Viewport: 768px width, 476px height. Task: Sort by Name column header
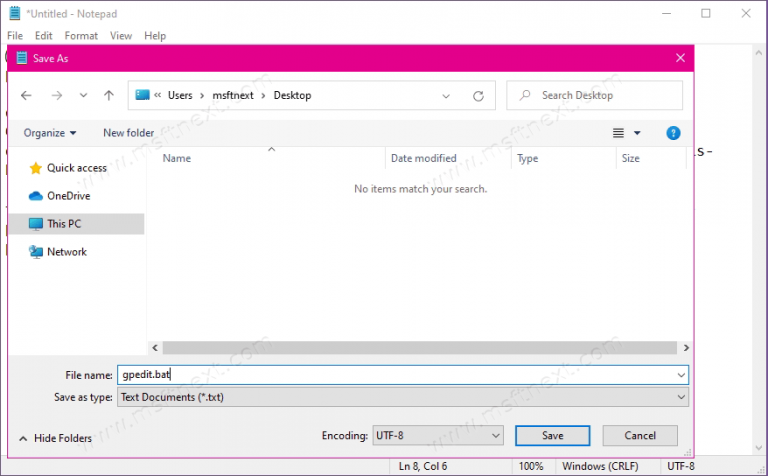[x=176, y=158]
